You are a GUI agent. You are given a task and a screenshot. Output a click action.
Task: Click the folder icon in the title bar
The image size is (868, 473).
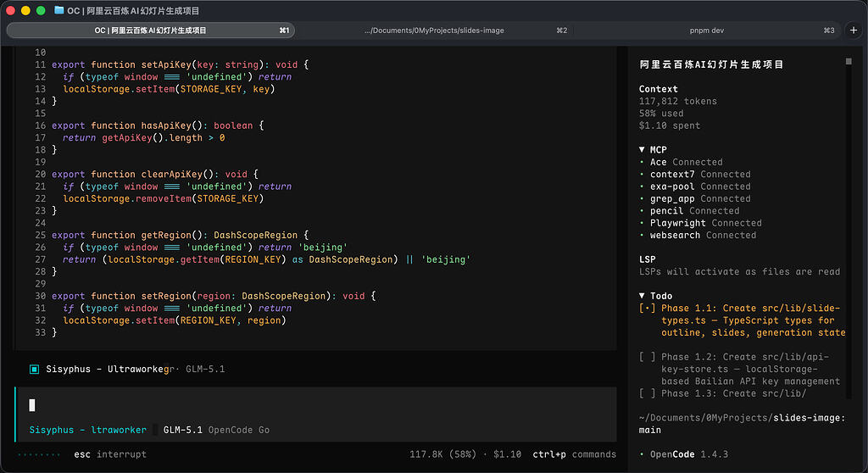tap(58, 10)
